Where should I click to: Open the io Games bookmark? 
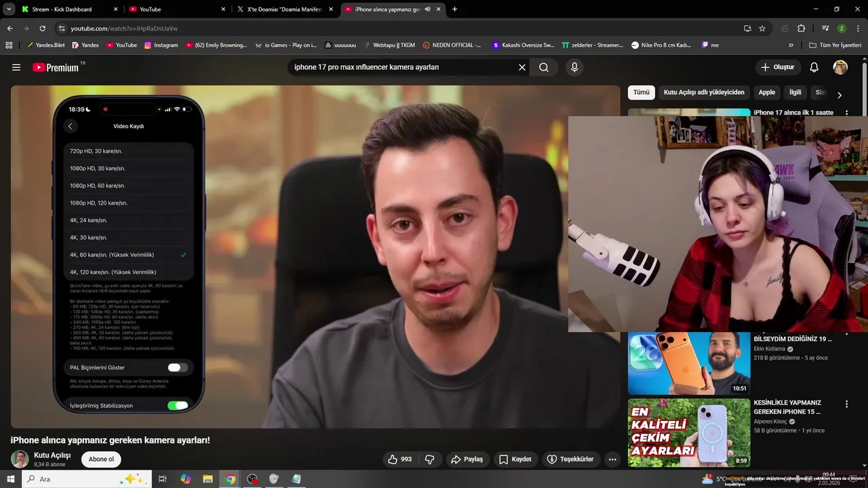(285, 45)
